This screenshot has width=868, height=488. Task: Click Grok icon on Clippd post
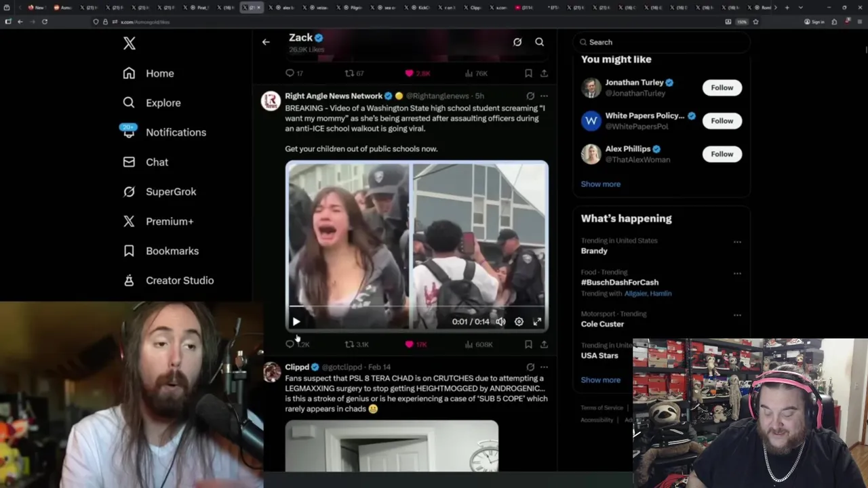[x=530, y=367]
